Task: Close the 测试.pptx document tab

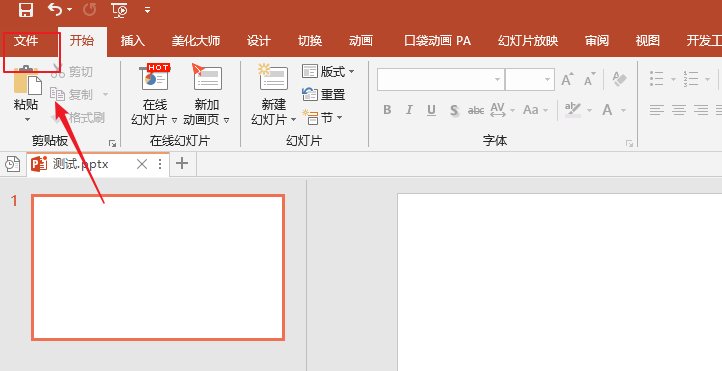Action: click(142, 164)
